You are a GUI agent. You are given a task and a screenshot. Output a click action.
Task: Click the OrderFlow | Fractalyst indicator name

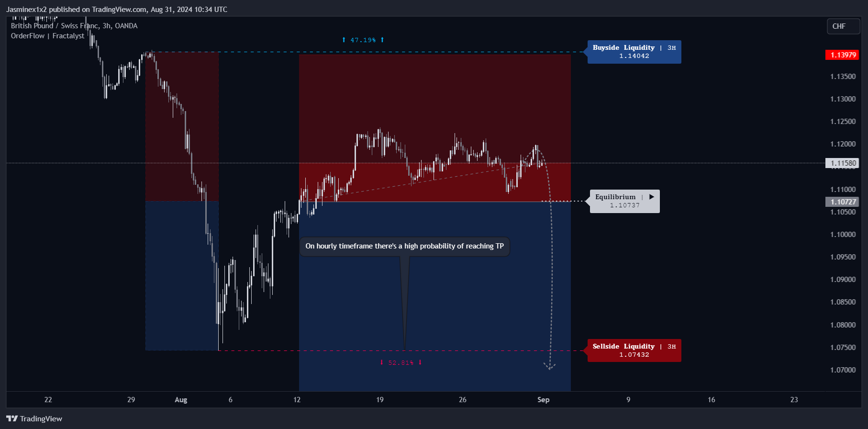[x=47, y=36]
